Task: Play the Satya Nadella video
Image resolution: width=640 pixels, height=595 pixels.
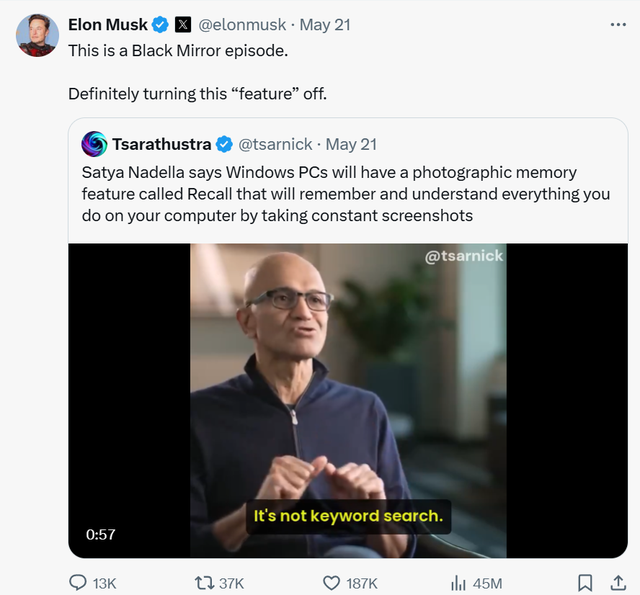Action: pos(348,400)
